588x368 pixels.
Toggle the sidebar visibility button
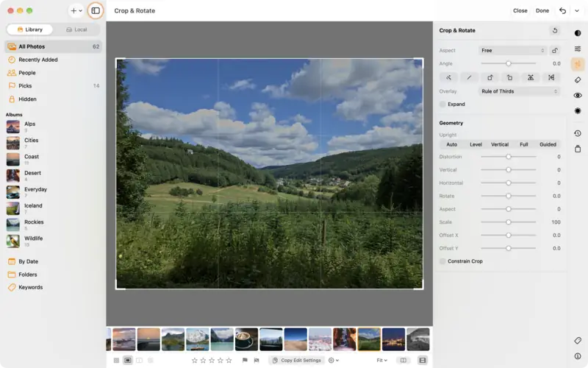pyautogui.click(x=96, y=10)
